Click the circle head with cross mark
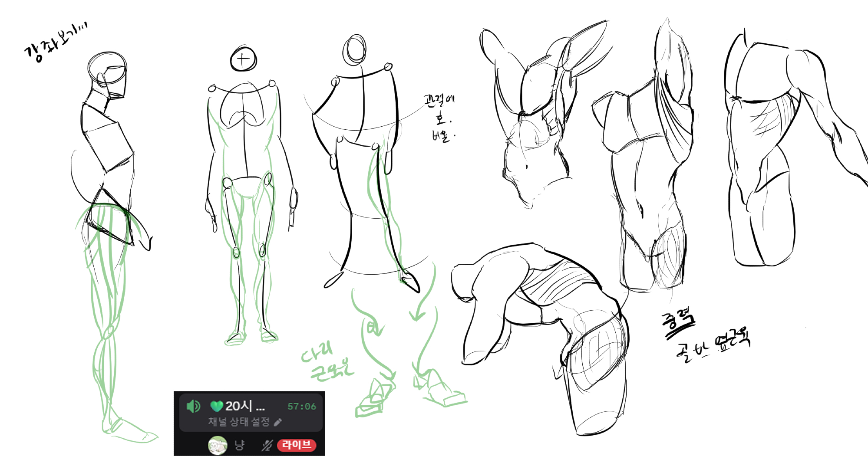This screenshot has height=466, width=868. [x=243, y=59]
